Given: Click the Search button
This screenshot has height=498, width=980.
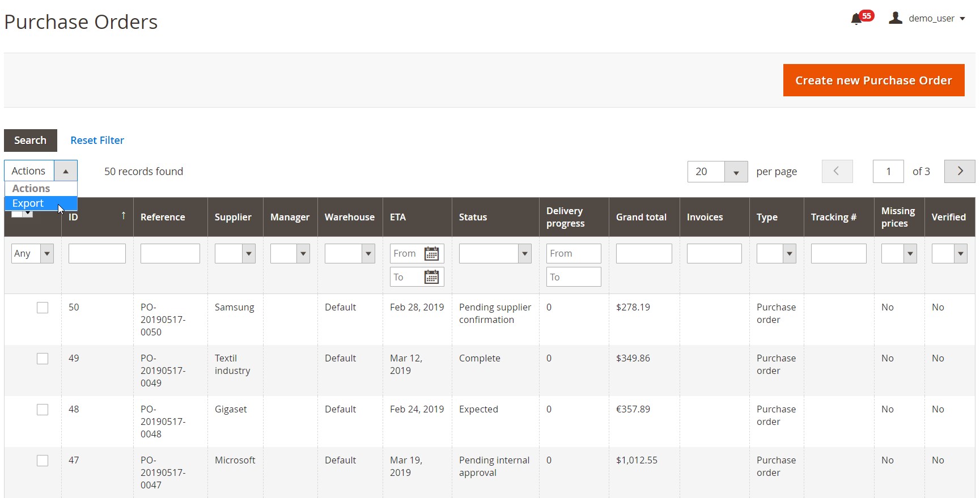Looking at the screenshot, I should [31, 141].
